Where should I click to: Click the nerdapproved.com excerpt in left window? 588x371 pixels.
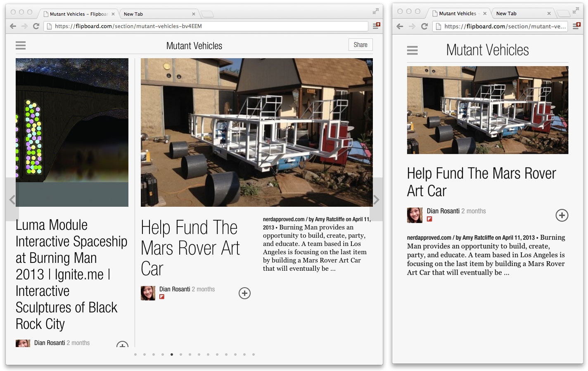[317, 244]
